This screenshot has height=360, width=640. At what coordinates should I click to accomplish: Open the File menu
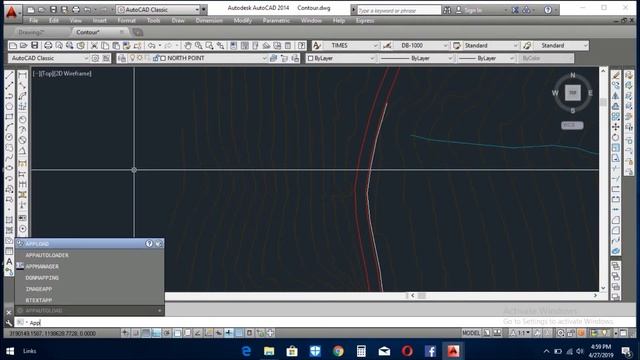click(x=33, y=20)
